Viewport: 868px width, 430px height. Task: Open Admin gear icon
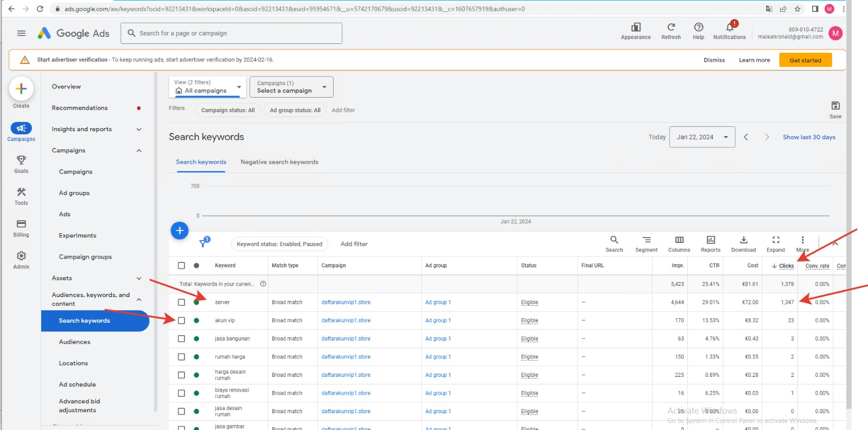[21, 256]
